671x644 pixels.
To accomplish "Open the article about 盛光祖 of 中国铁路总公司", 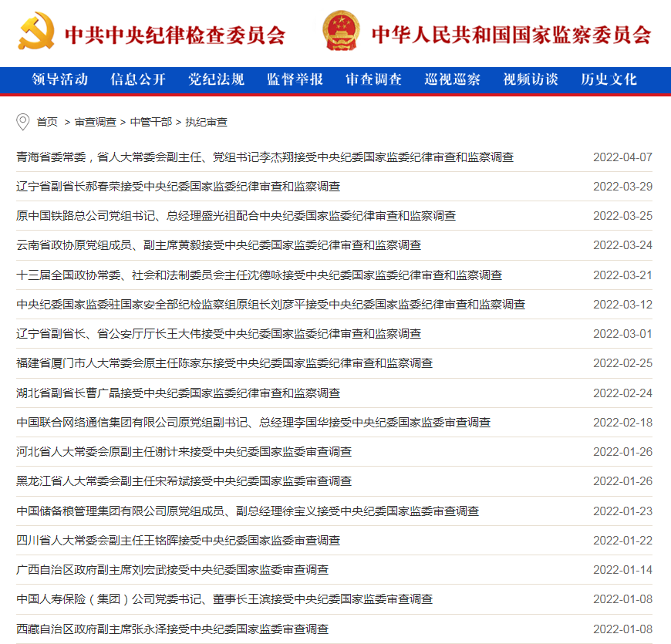I will click(x=236, y=216).
